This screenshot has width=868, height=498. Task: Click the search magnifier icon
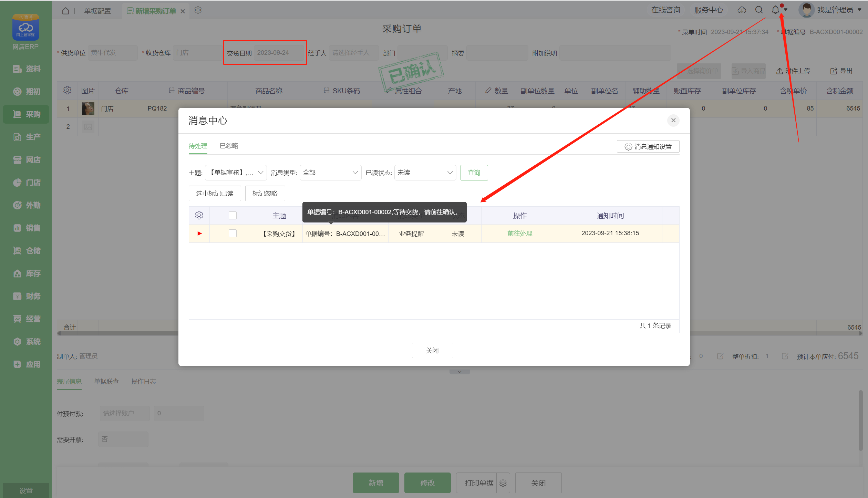point(759,10)
